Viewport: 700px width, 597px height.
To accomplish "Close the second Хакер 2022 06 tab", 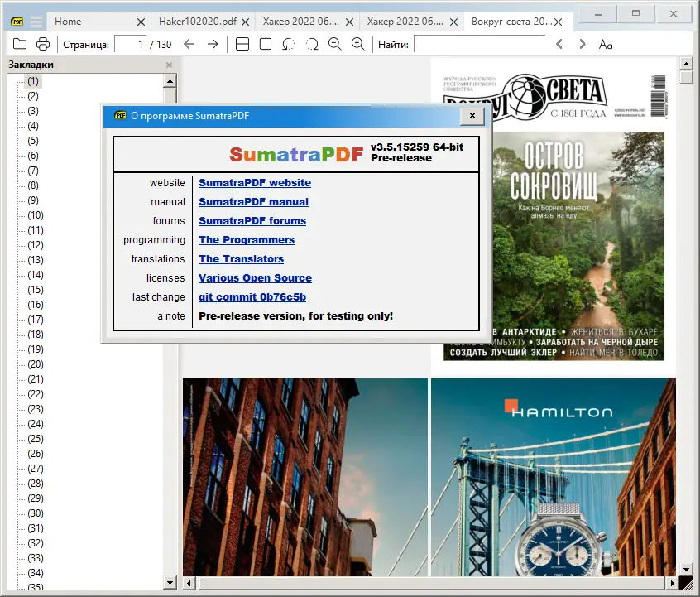I will pos(453,22).
